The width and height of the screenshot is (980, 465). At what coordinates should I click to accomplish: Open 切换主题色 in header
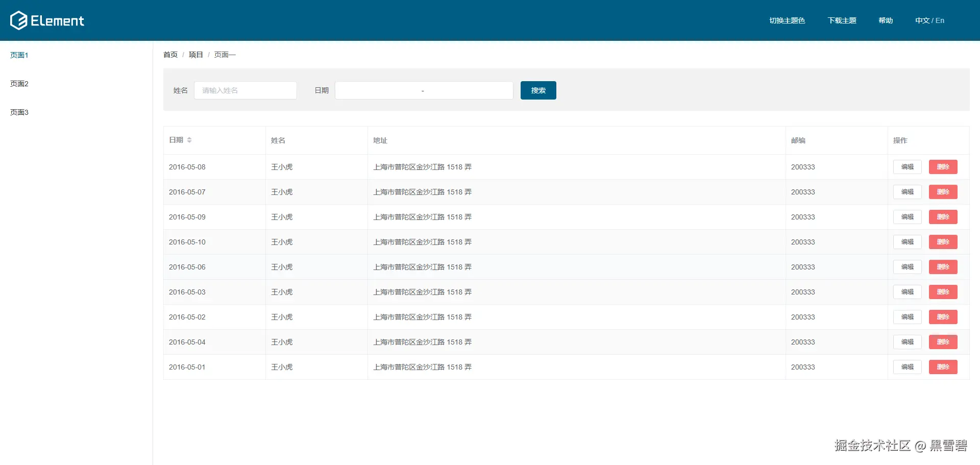tap(787, 20)
